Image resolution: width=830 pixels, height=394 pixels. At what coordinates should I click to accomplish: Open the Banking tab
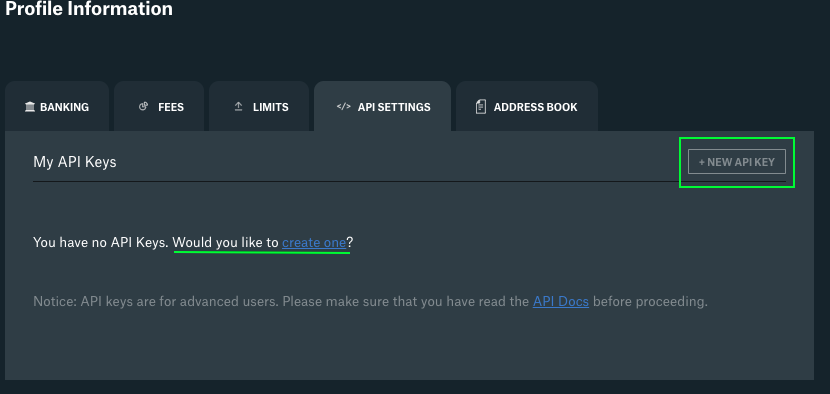tap(57, 107)
